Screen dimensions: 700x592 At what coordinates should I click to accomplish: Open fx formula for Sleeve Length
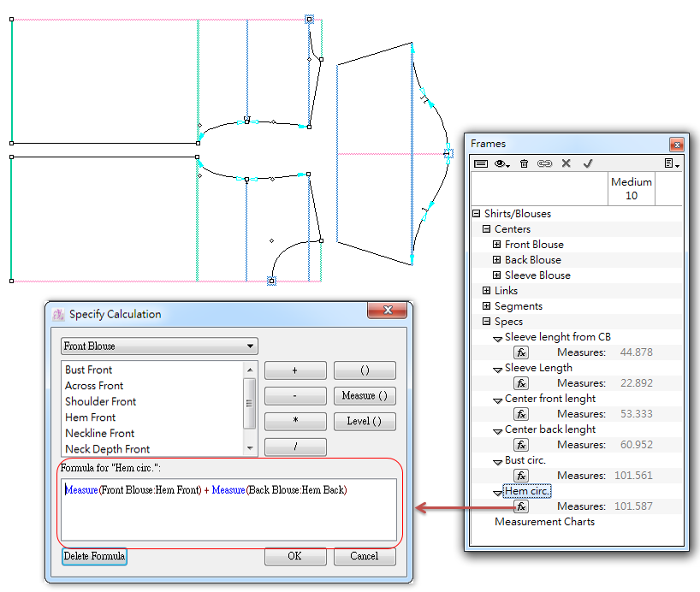[520, 383]
